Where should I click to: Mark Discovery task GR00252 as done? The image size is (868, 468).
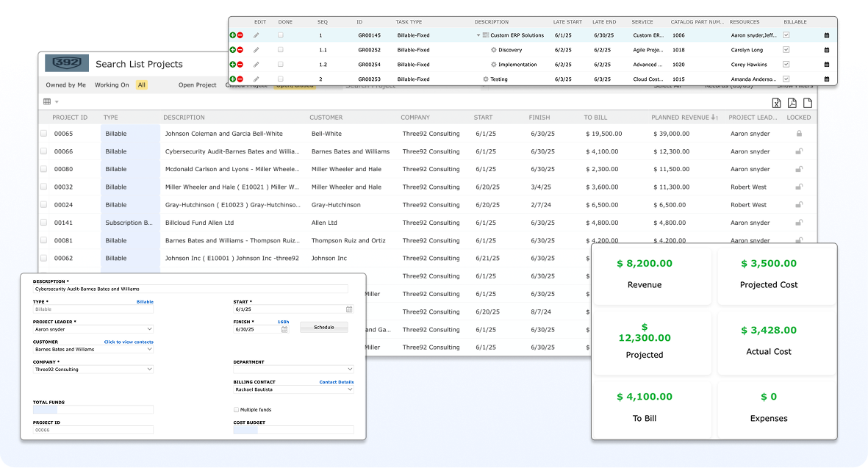[281, 50]
